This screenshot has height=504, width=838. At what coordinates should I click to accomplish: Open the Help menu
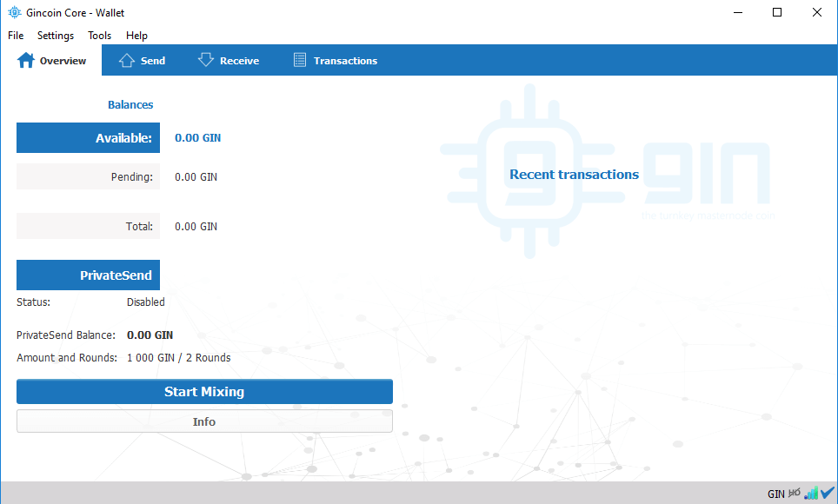136,36
